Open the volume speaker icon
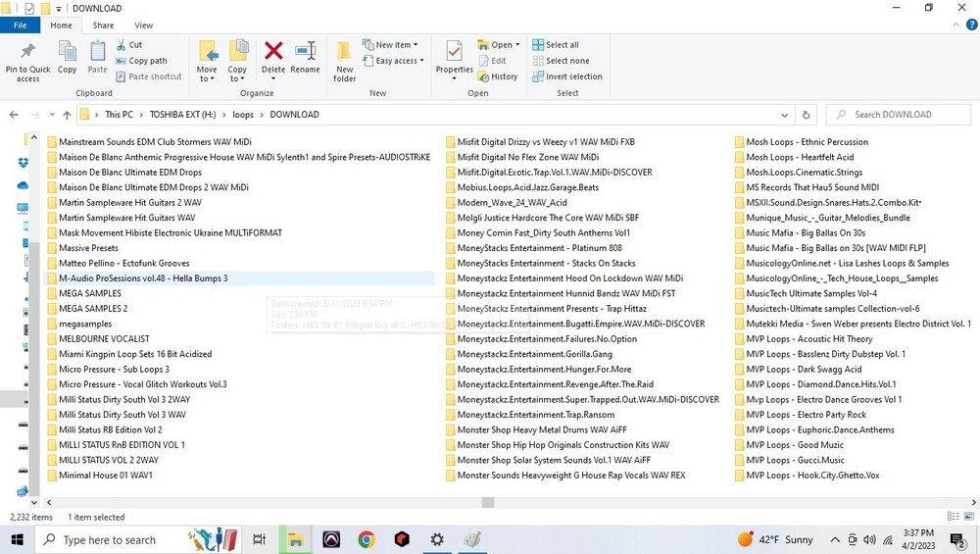 pyautogui.click(x=869, y=539)
